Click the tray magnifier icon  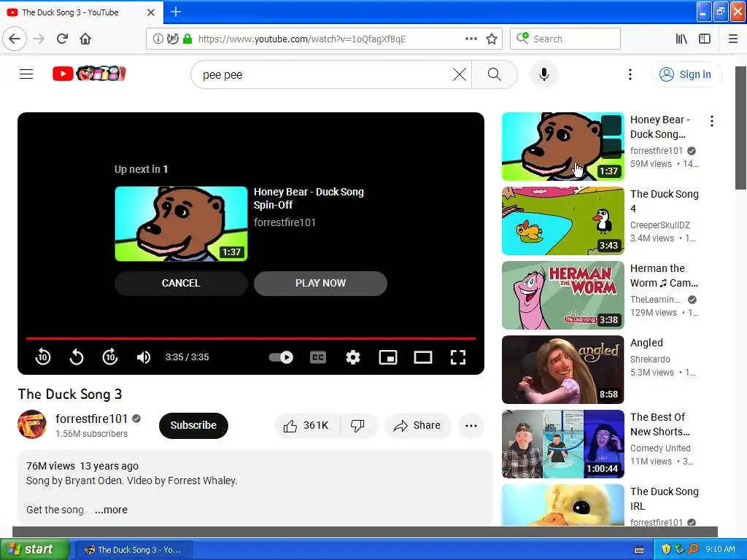(x=694, y=550)
